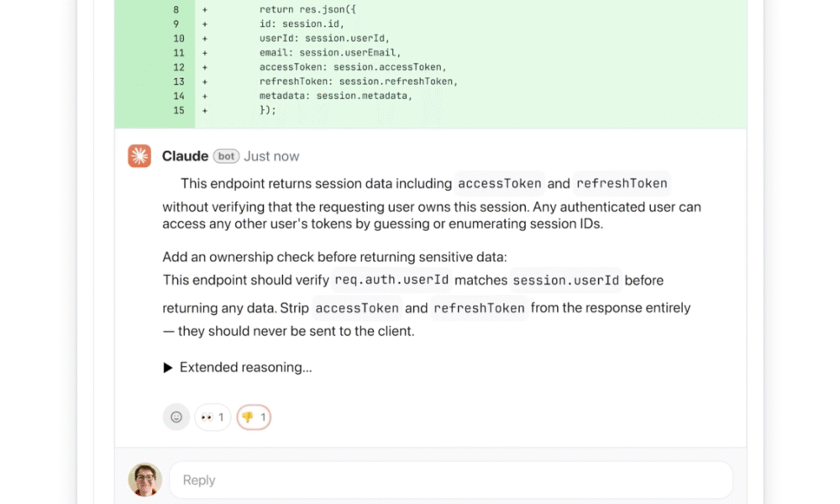Click the req.auth.userId inline code

coord(391,280)
